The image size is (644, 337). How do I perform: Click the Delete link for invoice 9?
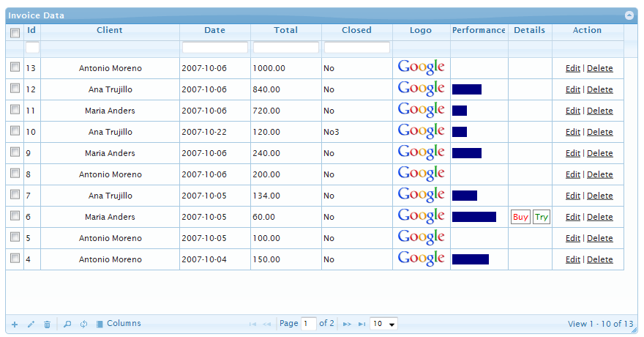(x=600, y=153)
